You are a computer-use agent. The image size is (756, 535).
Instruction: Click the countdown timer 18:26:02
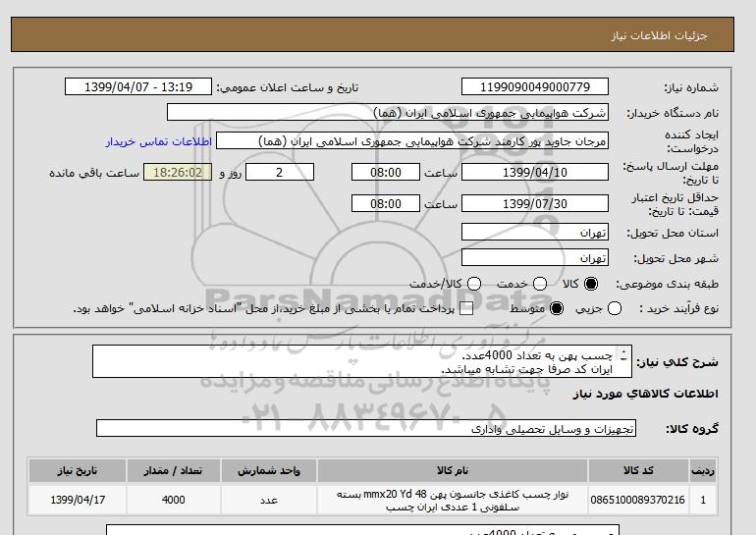178,172
